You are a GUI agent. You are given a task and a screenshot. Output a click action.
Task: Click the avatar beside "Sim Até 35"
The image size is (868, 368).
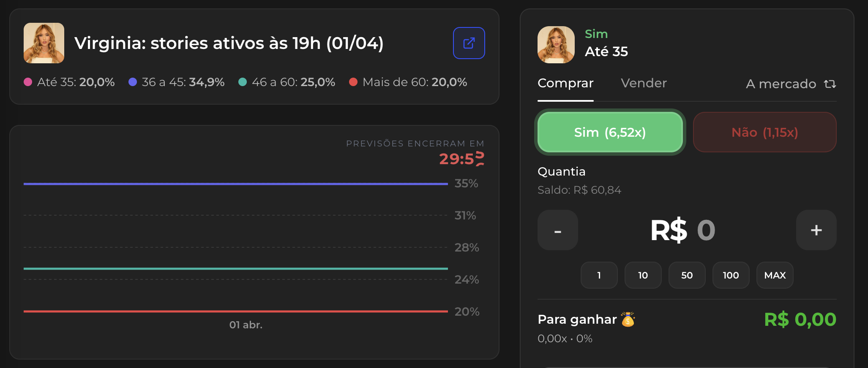coord(556,44)
